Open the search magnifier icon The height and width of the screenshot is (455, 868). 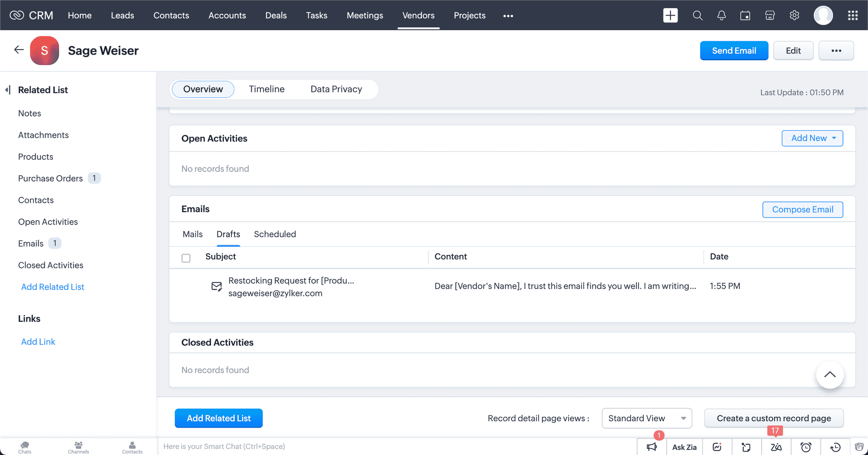(697, 16)
